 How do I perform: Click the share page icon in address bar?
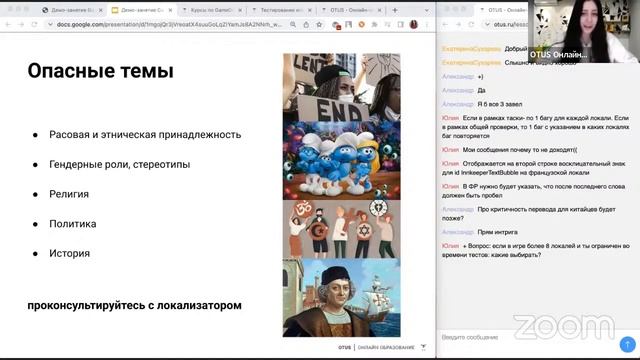coord(306,24)
